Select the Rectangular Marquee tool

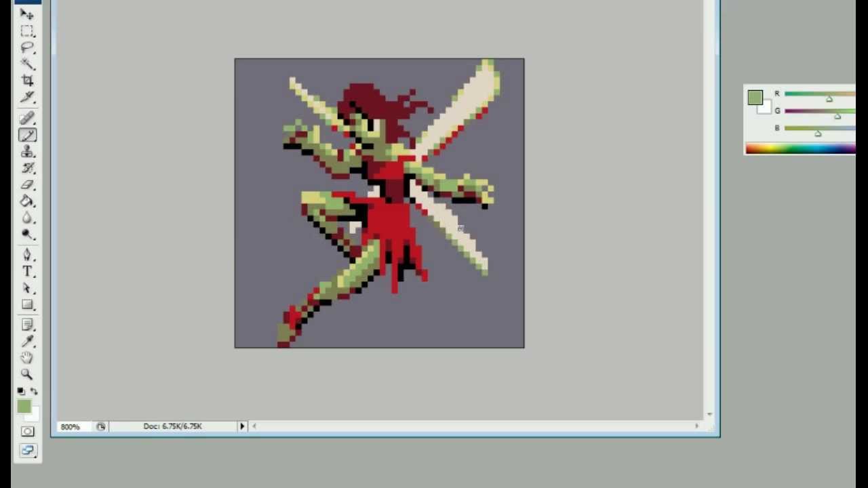27,31
